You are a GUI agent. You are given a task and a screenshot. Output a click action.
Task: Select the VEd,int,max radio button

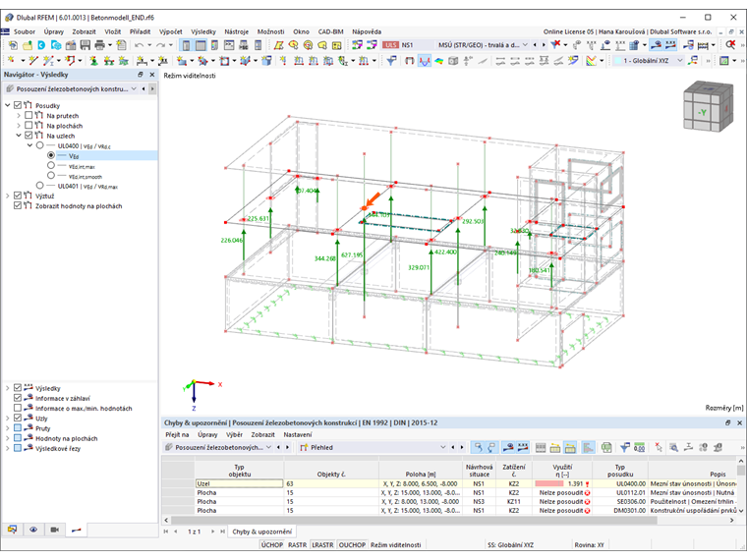[51, 165]
